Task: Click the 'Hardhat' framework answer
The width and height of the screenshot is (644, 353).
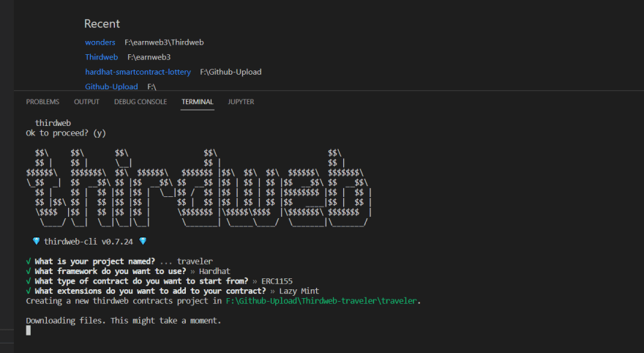Action: pos(215,271)
